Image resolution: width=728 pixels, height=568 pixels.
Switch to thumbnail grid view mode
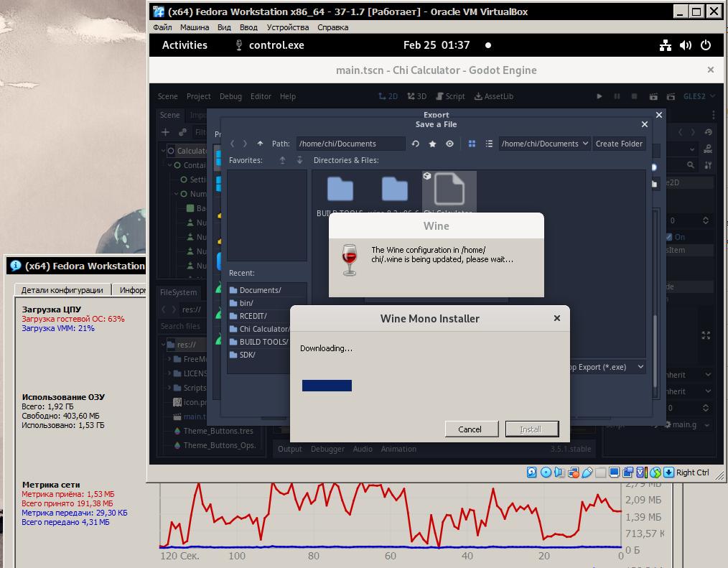[x=472, y=144]
